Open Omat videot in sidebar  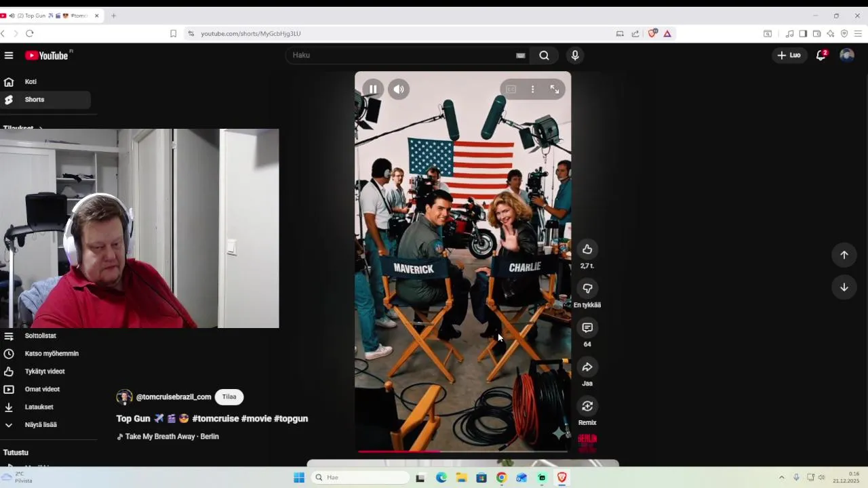coord(45,389)
